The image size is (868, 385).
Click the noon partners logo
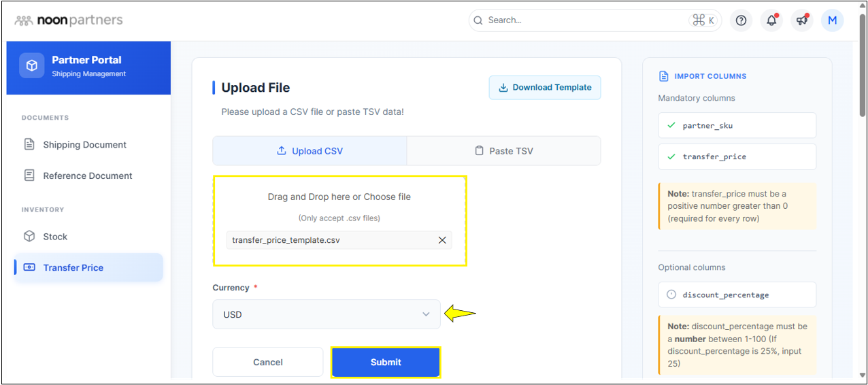(x=69, y=20)
